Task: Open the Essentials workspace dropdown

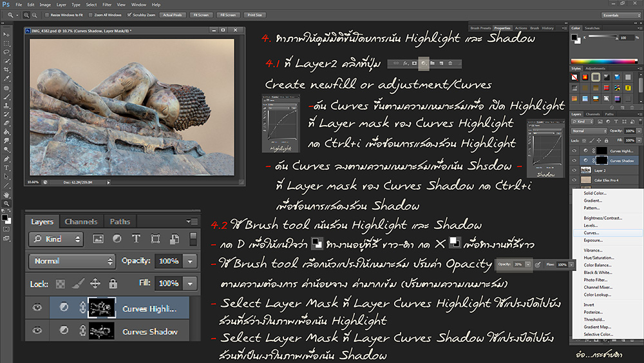Action: [620, 15]
